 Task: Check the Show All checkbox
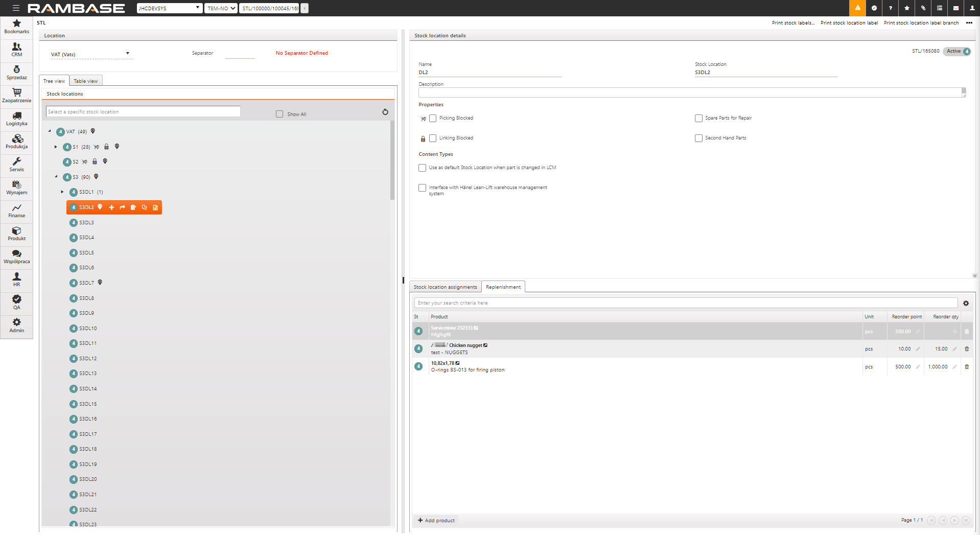(x=279, y=114)
